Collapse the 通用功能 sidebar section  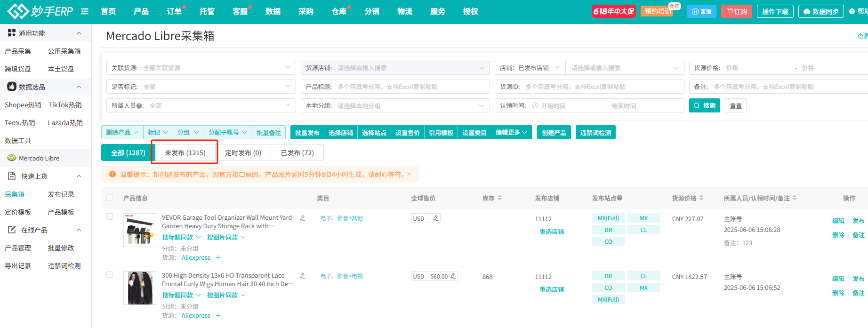[79, 33]
